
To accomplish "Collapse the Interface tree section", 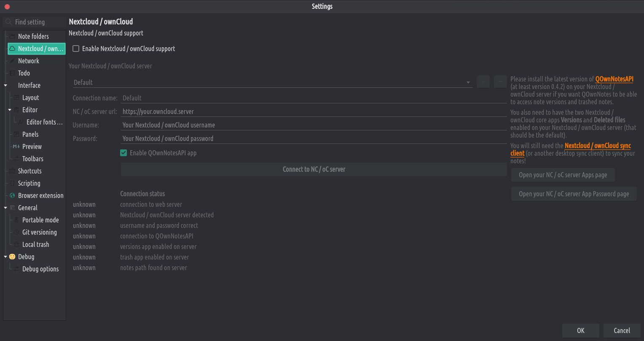I will click(5, 85).
